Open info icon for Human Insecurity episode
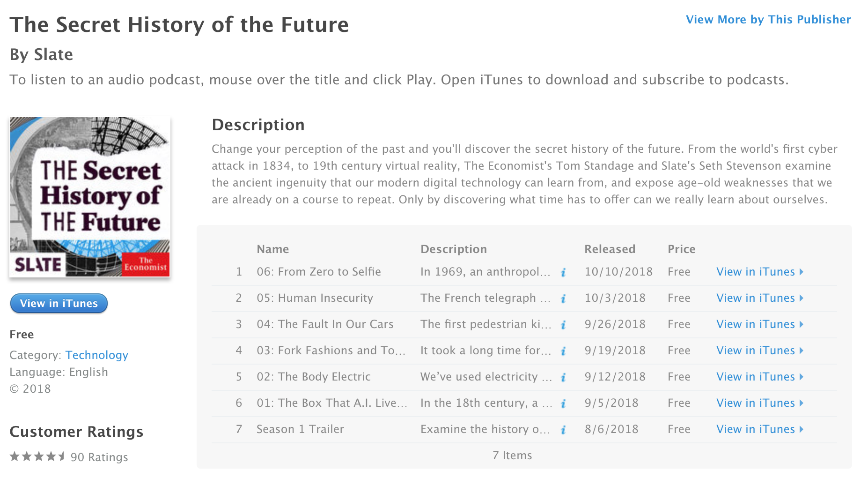The image size is (868, 478). tap(563, 299)
